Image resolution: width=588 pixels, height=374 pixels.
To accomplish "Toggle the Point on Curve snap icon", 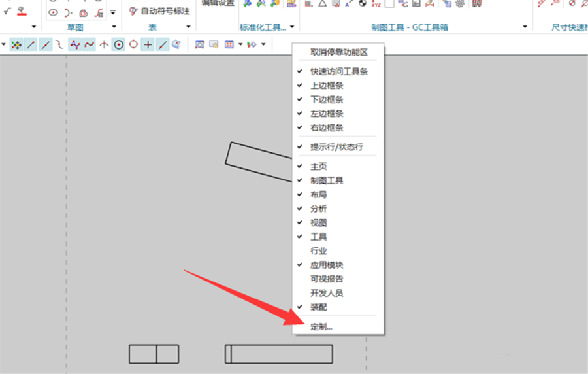I will pyautogui.click(x=163, y=45).
